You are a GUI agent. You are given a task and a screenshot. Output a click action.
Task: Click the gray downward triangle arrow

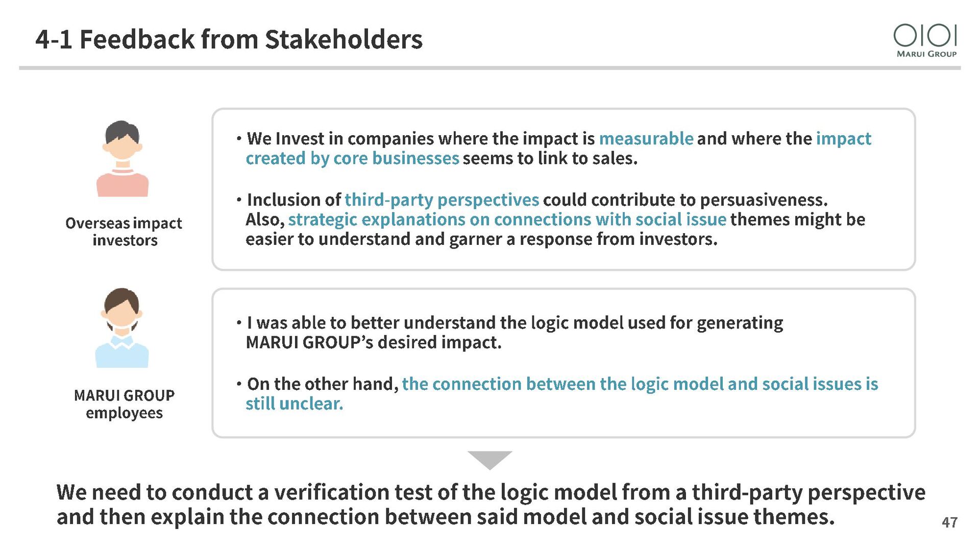click(489, 460)
